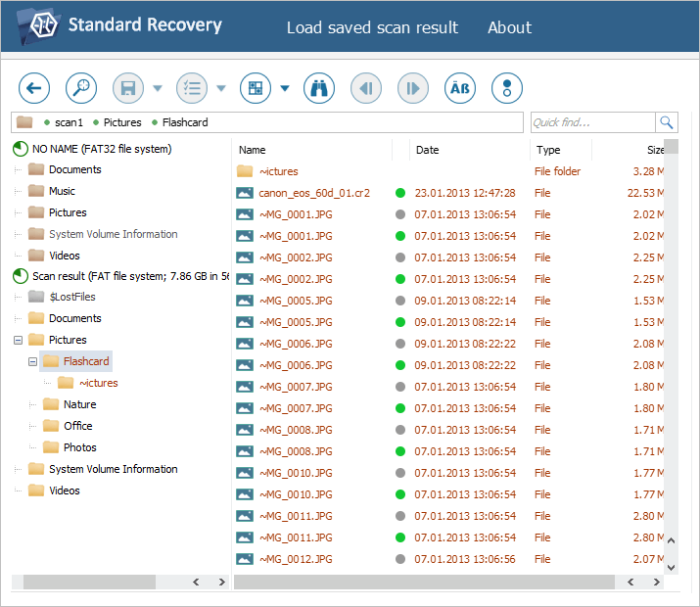Open the About menu

click(509, 27)
